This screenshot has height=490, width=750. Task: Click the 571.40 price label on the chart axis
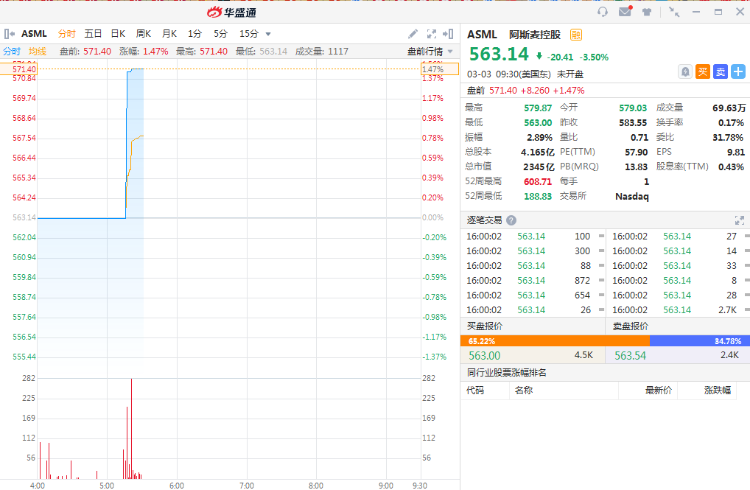(19, 69)
